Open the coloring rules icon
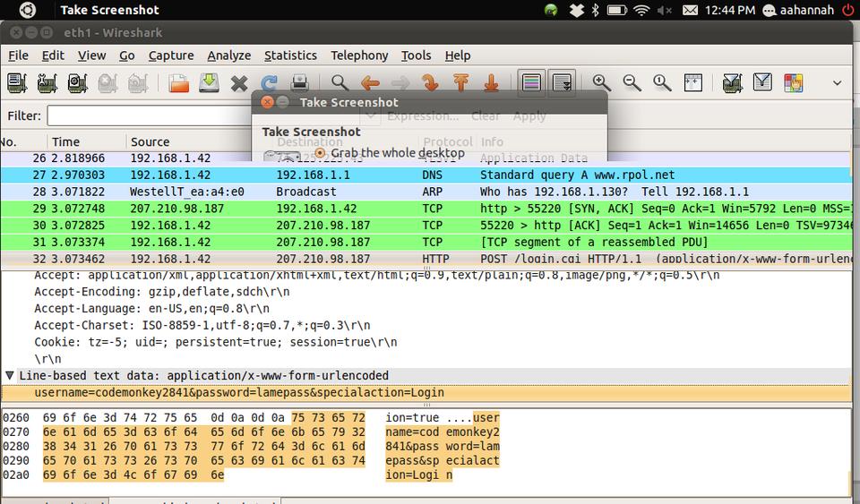Viewport: 860px width, 504px height. [x=793, y=83]
